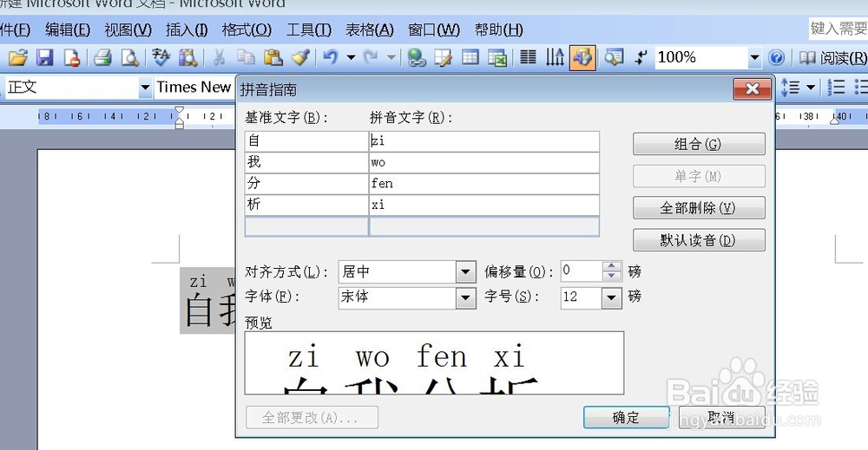
Task: Click the 偏移量 offset value field
Action: click(582, 271)
